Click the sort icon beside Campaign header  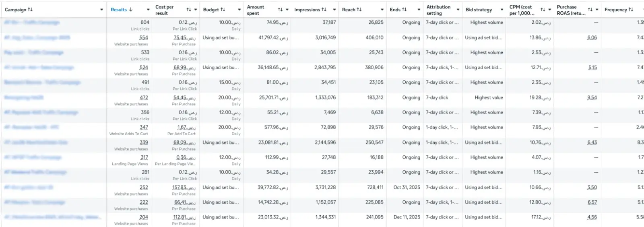point(30,10)
